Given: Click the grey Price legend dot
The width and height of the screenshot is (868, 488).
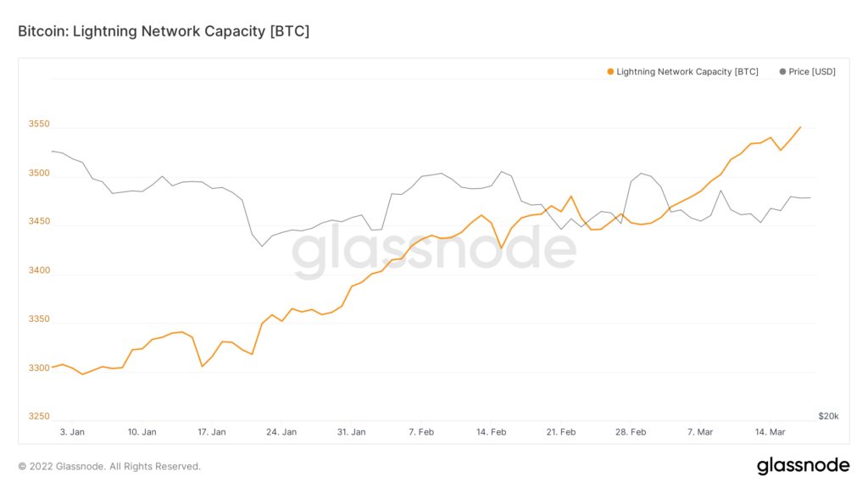Looking at the screenshot, I should click(x=782, y=72).
